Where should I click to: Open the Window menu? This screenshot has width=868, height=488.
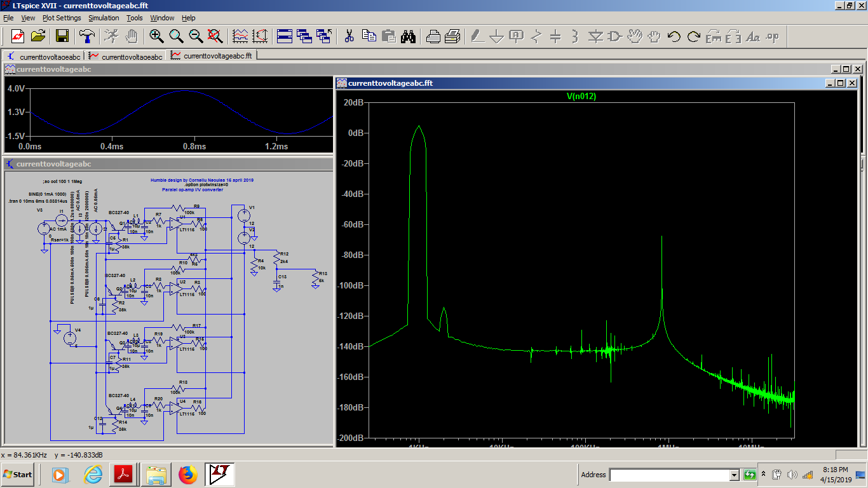163,18
